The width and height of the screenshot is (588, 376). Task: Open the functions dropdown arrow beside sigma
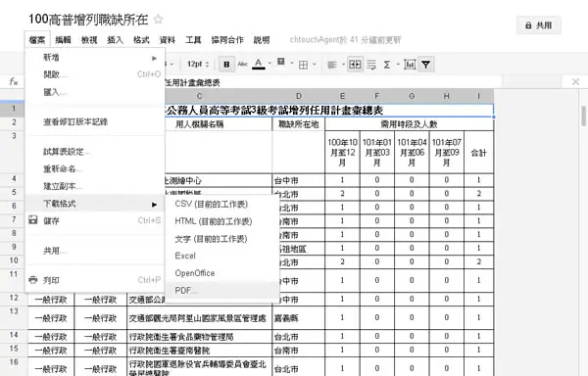398,65
